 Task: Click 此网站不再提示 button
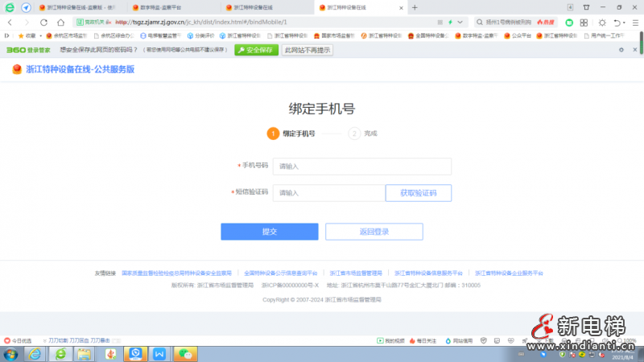[x=308, y=50]
